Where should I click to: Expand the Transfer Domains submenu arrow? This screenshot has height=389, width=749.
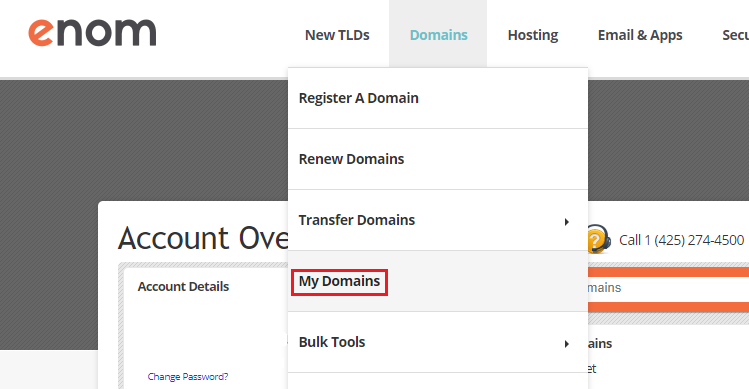[x=567, y=222]
